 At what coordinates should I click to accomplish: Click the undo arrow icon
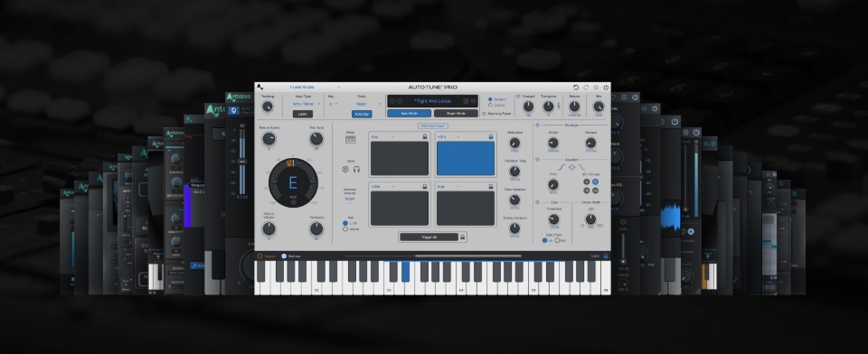pos(576,88)
